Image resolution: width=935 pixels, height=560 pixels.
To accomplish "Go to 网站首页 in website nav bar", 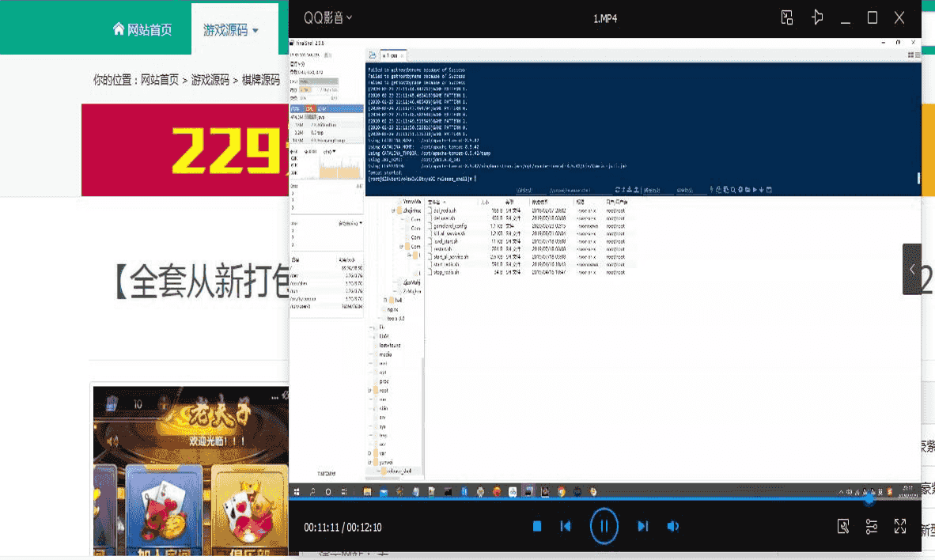I will point(142,29).
